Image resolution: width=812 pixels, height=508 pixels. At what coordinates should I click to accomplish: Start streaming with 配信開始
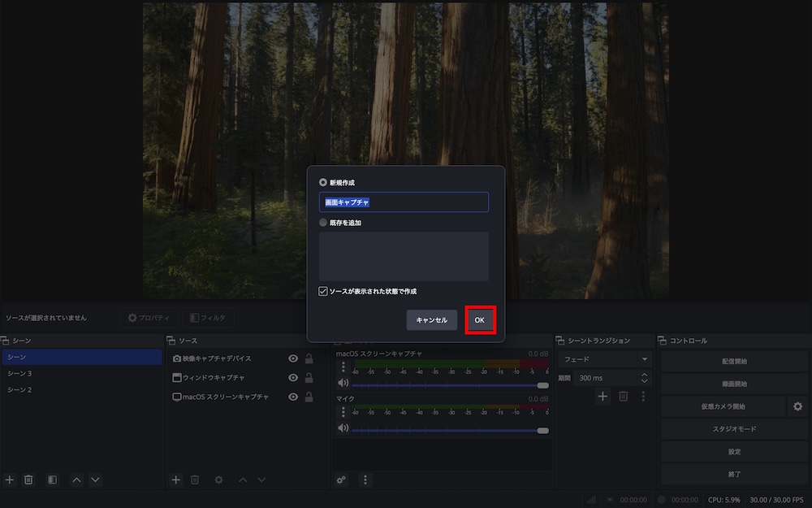734,362
